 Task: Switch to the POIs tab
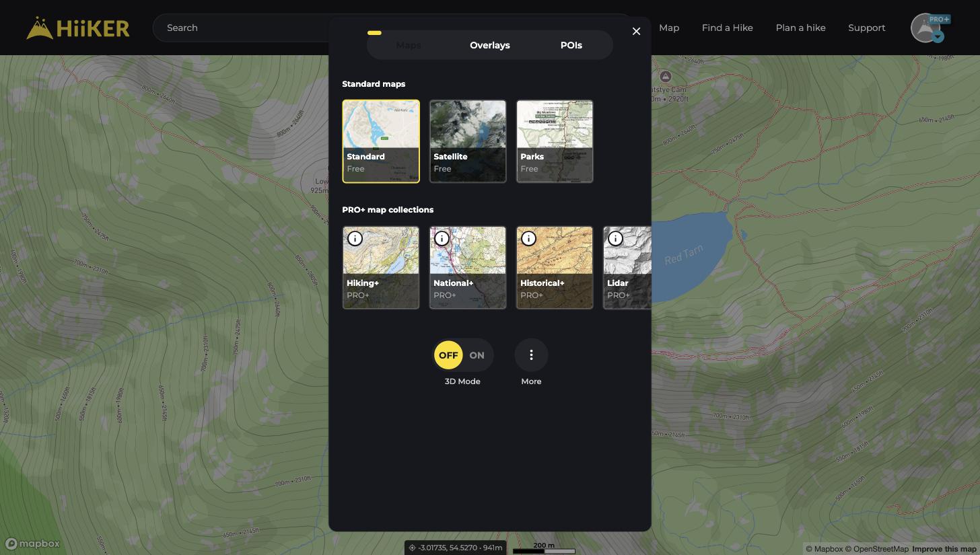click(x=571, y=45)
